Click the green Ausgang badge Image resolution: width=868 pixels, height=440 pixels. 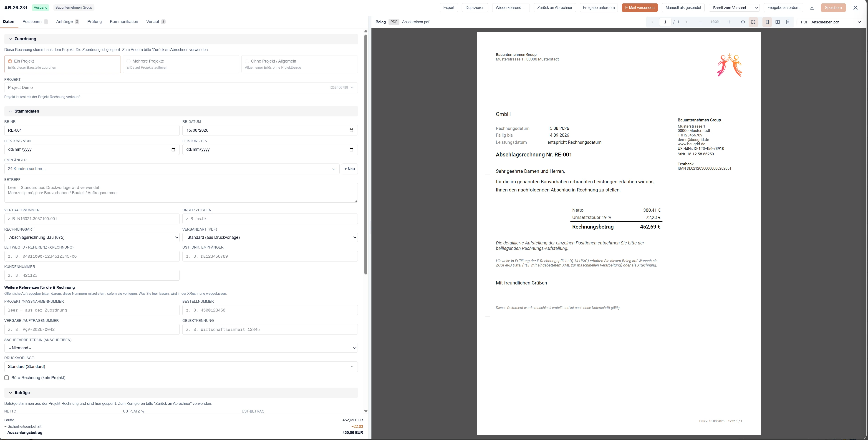[40, 8]
